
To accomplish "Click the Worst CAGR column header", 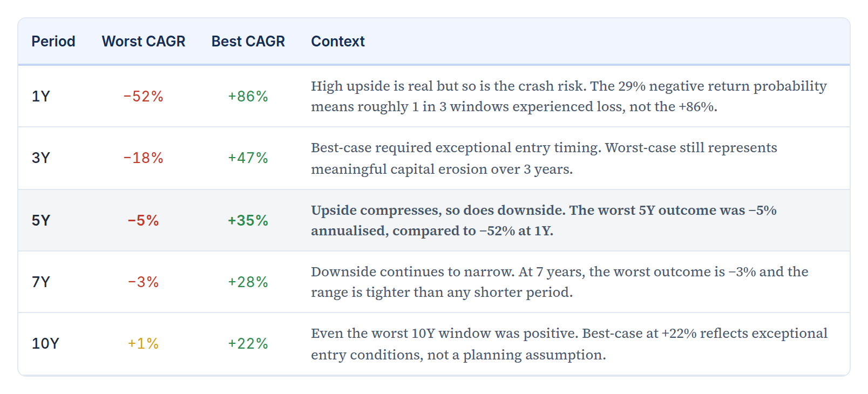I will 143,42.
